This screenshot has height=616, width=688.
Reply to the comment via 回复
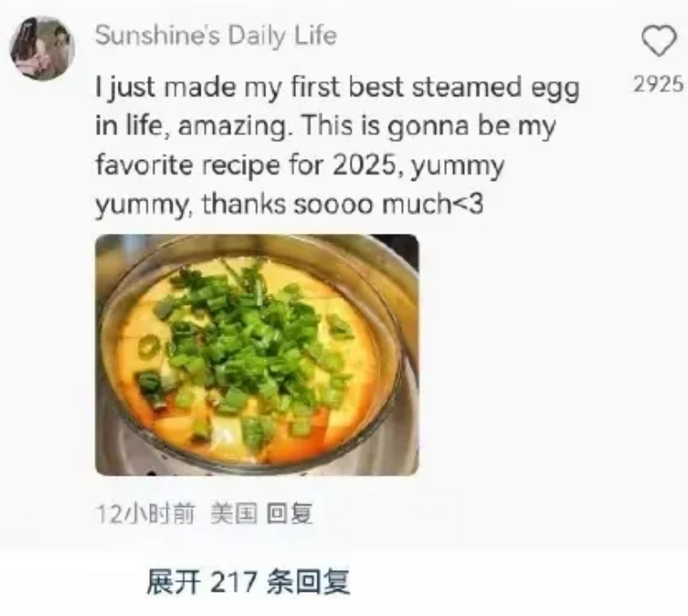[x=290, y=513]
